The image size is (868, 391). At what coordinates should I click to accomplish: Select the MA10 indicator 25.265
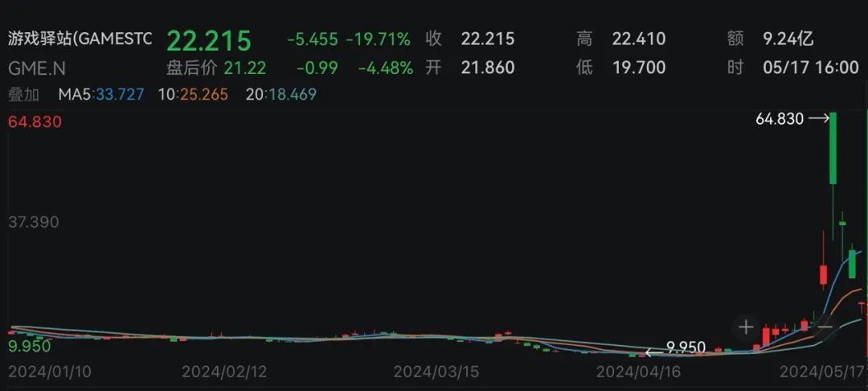tap(193, 94)
